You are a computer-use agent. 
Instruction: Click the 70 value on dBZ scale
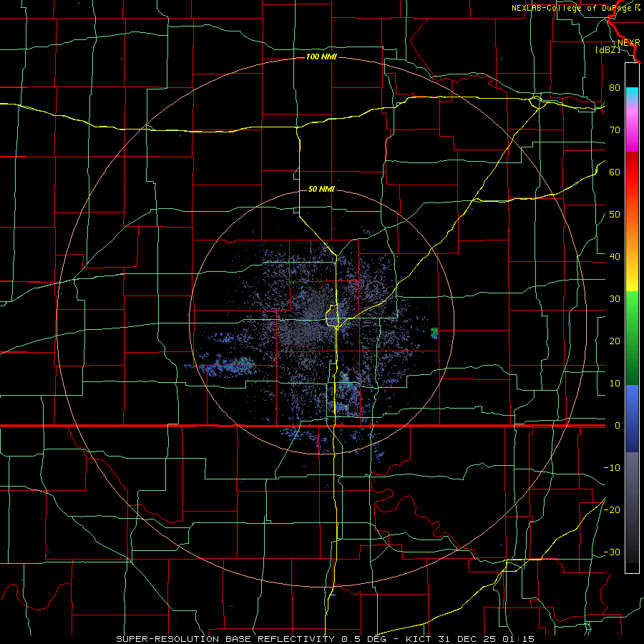[x=615, y=130]
